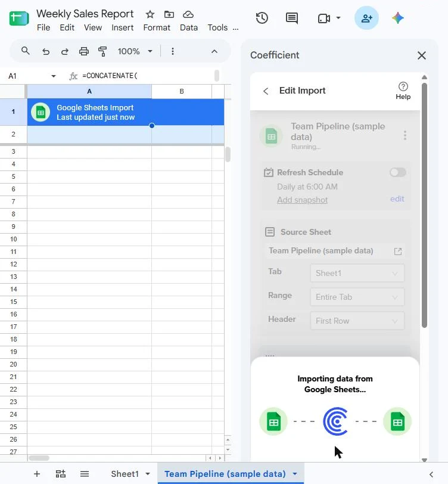Start a Meet call camera icon

tap(324, 18)
